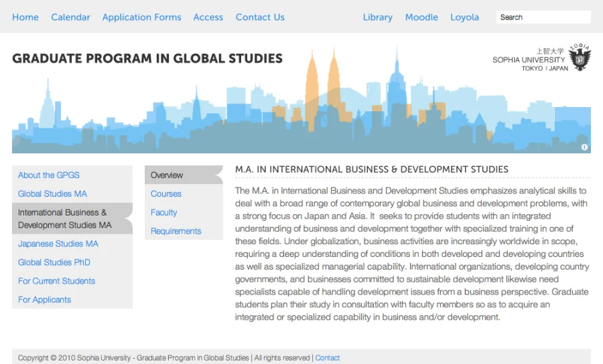Screen dimensions: 603x364
Task: Click the Search input field
Action: pyautogui.click(x=543, y=17)
